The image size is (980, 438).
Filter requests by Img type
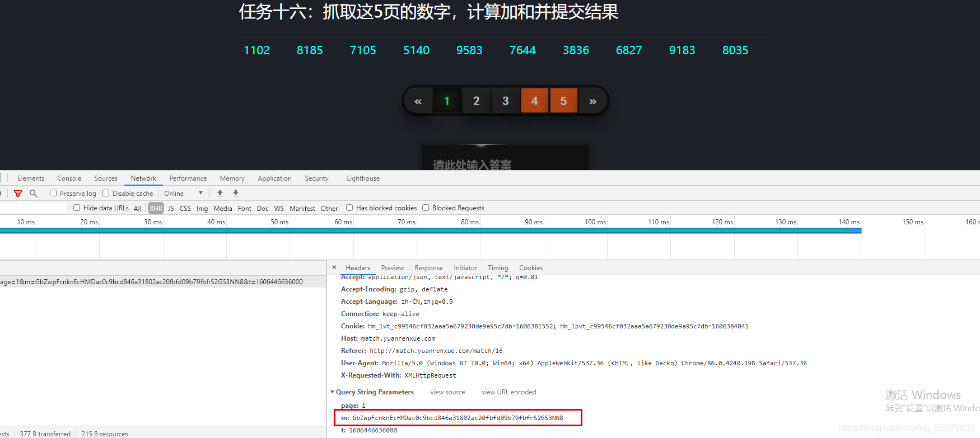[x=202, y=208]
